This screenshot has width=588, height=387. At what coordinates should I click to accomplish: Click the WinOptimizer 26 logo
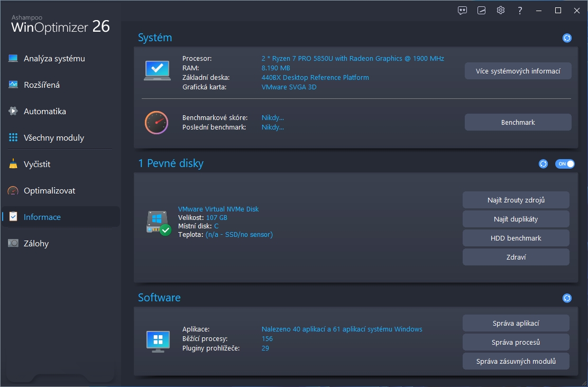click(60, 25)
